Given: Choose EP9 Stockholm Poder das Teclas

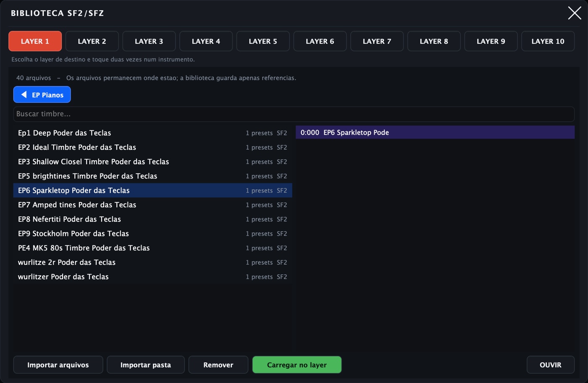Looking at the screenshot, I should click(153, 234).
